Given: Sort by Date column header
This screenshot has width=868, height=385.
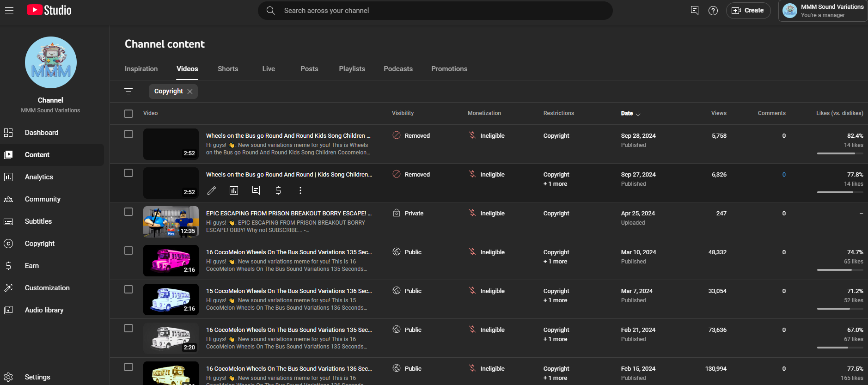Looking at the screenshot, I should coord(630,113).
